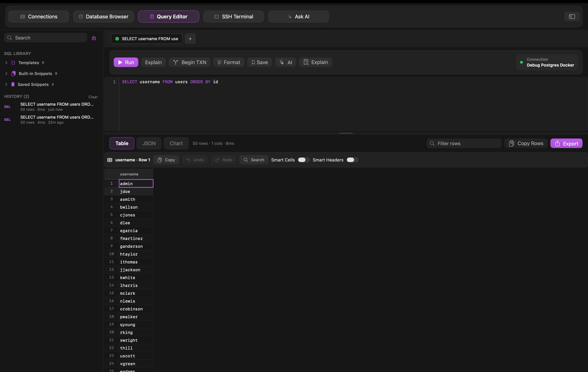
Task: Switch to Database Browser tab
Action: point(104,17)
